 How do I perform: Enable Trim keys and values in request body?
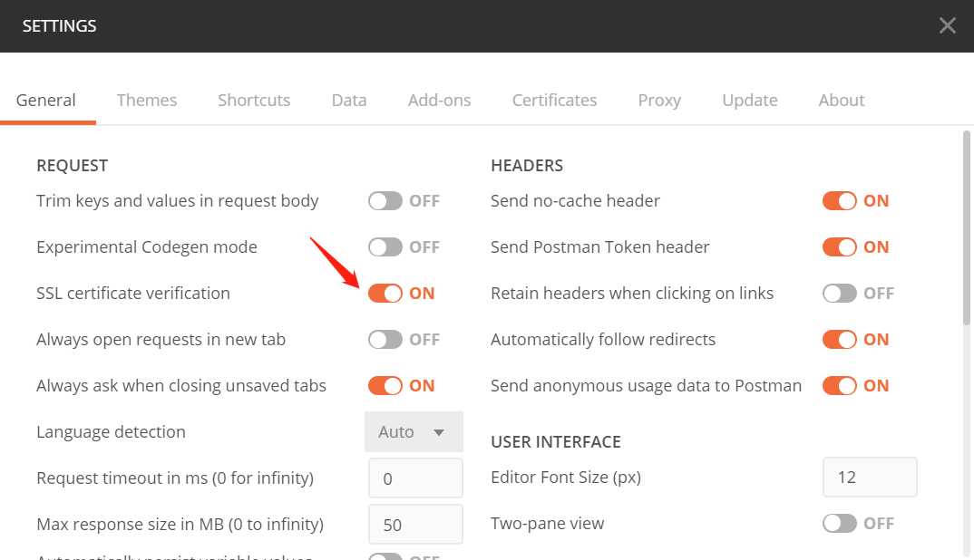pos(385,200)
